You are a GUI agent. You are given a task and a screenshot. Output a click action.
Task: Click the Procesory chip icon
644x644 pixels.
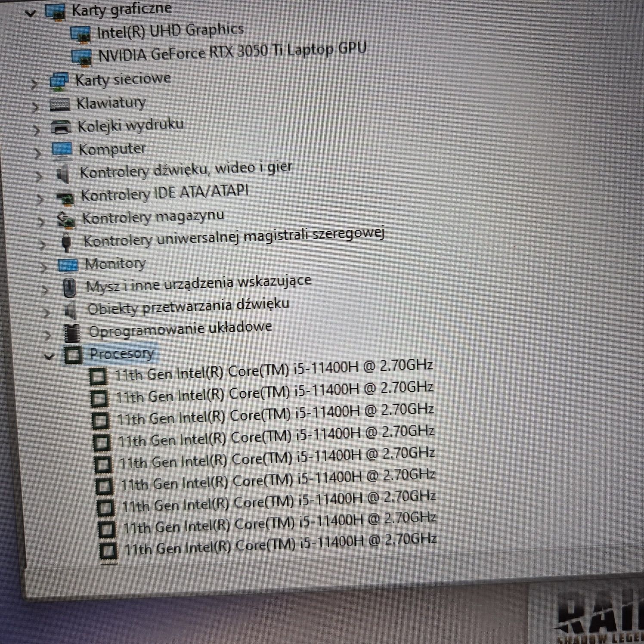point(73,355)
